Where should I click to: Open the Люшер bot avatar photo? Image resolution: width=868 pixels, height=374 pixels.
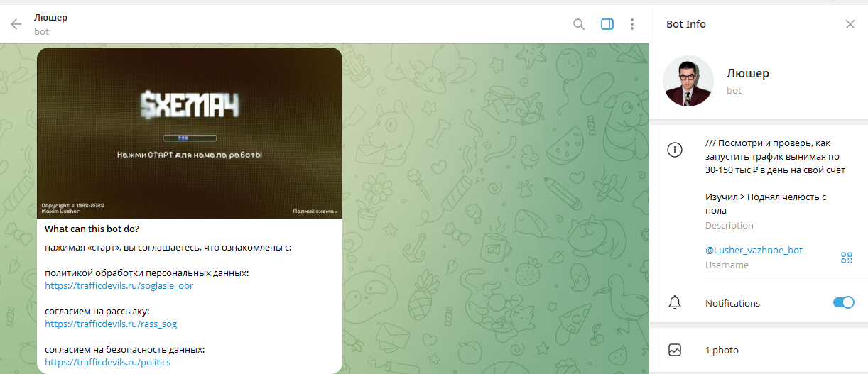(688, 81)
